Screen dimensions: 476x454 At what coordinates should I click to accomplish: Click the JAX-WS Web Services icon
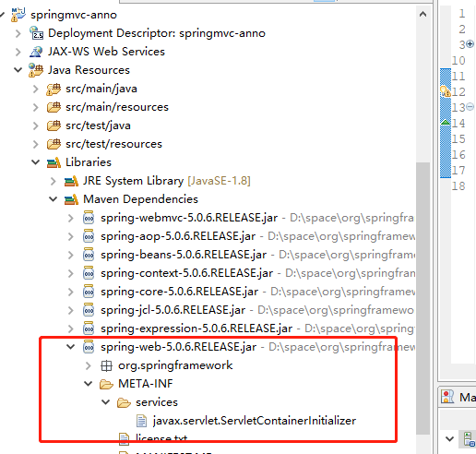(x=36, y=52)
